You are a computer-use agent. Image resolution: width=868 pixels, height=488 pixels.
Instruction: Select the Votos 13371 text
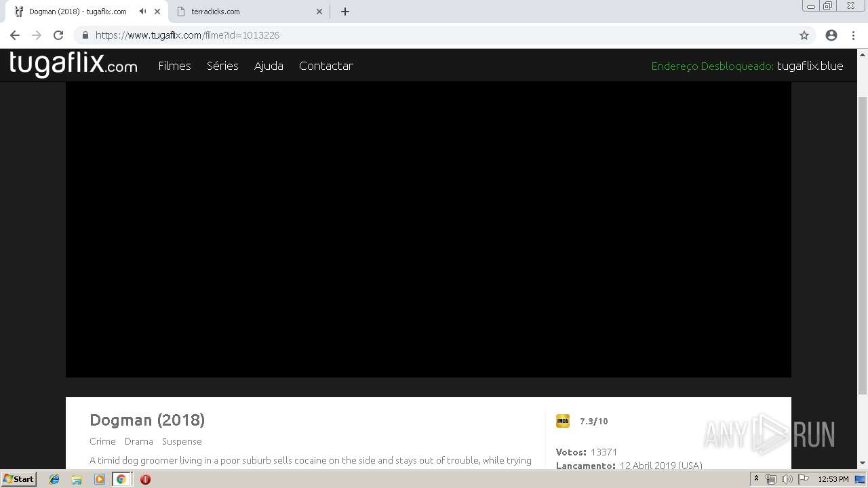click(587, 452)
